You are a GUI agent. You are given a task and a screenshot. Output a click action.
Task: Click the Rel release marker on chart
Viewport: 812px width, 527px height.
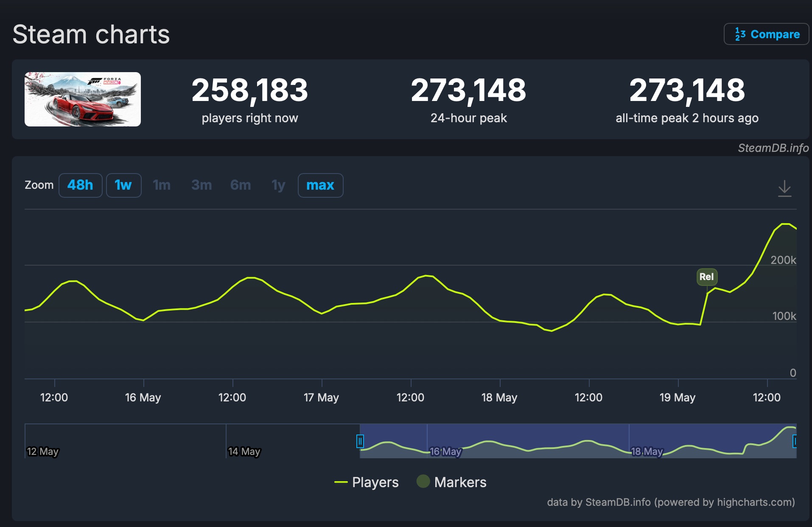tap(707, 277)
